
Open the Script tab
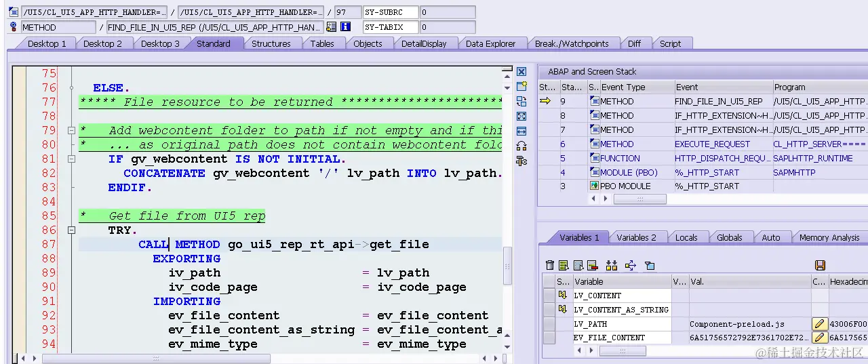tap(671, 43)
